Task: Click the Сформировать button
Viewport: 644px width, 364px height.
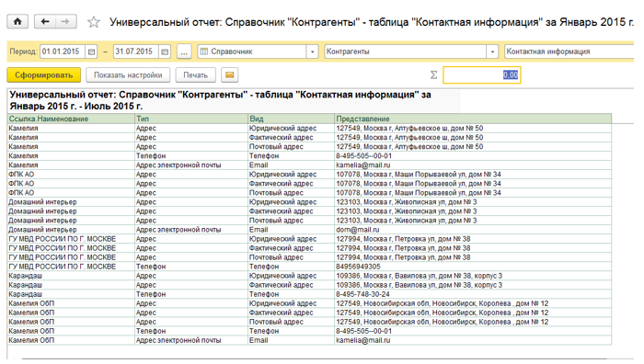Action: click(43, 75)
